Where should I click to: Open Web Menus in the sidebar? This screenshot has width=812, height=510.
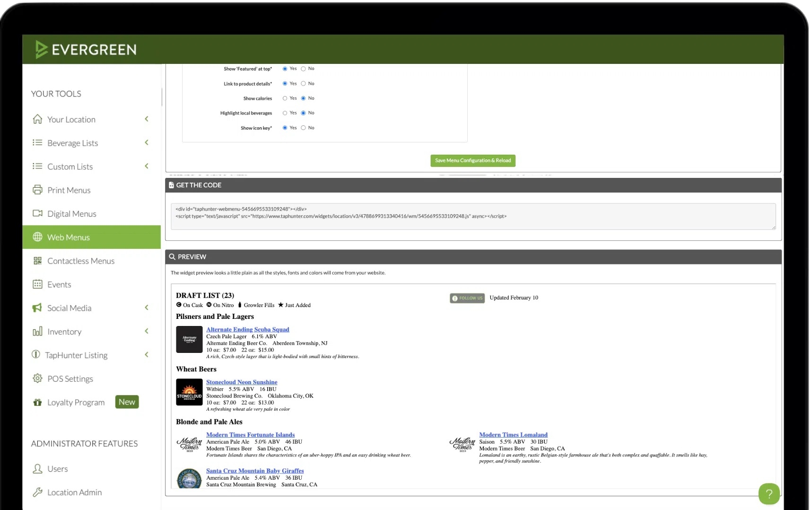click(x=91, y=237)
